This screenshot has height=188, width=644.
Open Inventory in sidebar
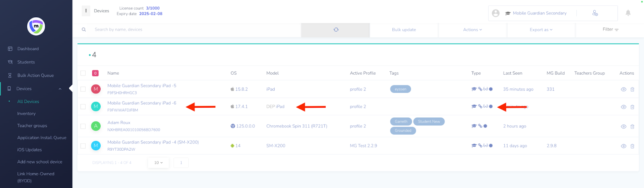point(27,114)
